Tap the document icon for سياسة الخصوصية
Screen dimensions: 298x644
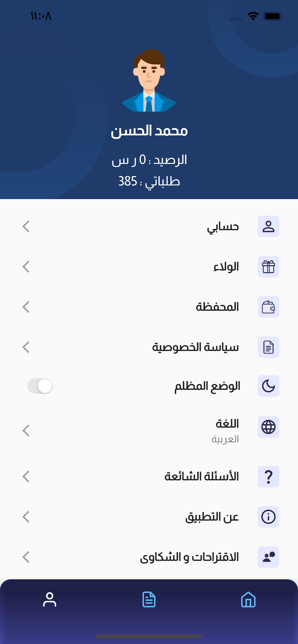268,347
